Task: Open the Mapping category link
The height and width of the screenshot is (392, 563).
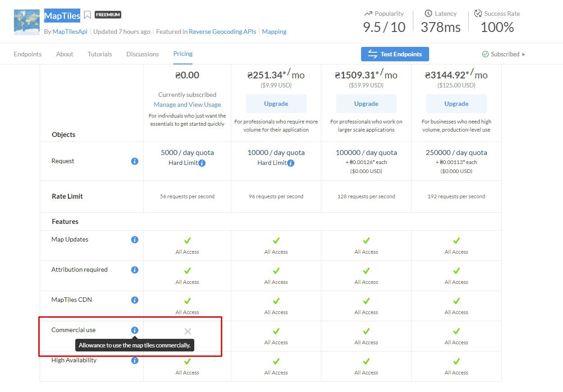Action: (274, 32)
